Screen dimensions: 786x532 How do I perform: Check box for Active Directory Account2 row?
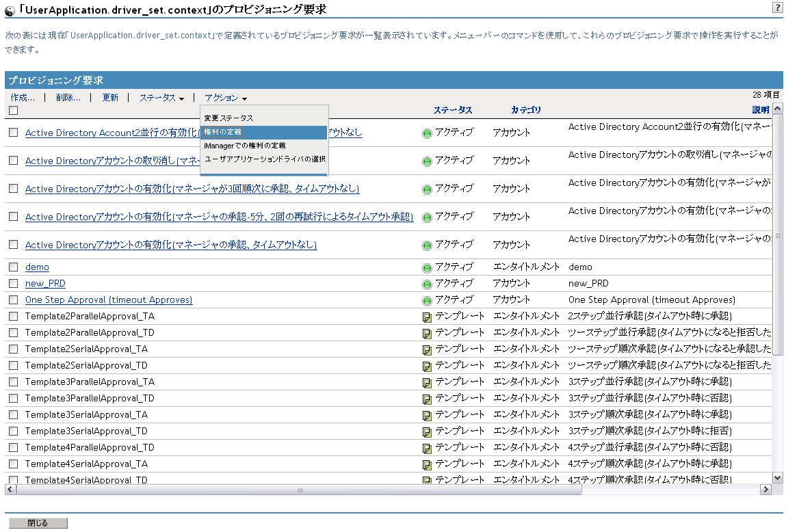14,132
